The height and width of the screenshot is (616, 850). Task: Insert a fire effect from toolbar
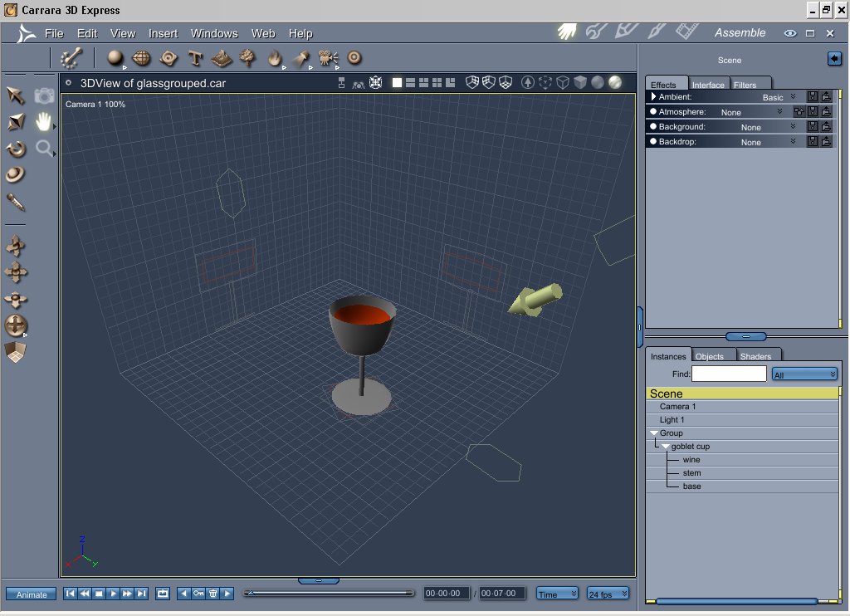tap(274, 57)
